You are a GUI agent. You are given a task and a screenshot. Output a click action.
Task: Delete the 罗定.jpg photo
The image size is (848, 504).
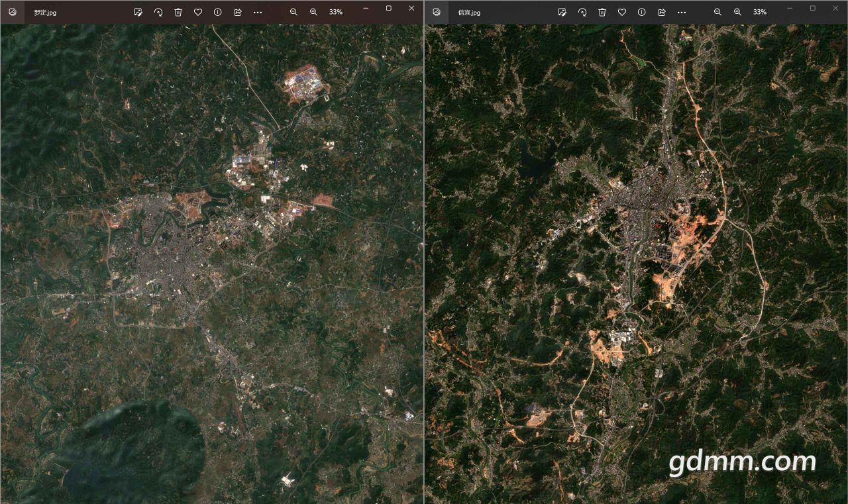pyautogui.click(x=178, y=12)
